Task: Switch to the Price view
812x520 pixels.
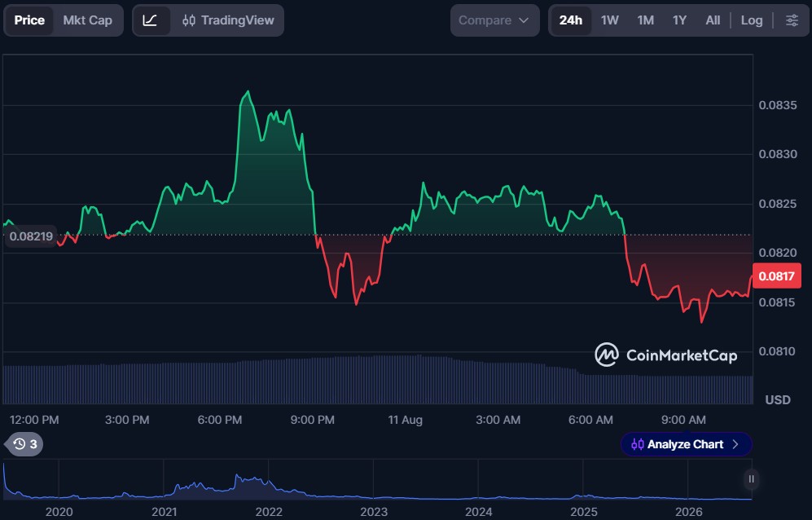Action: click(x=29, y=20)
